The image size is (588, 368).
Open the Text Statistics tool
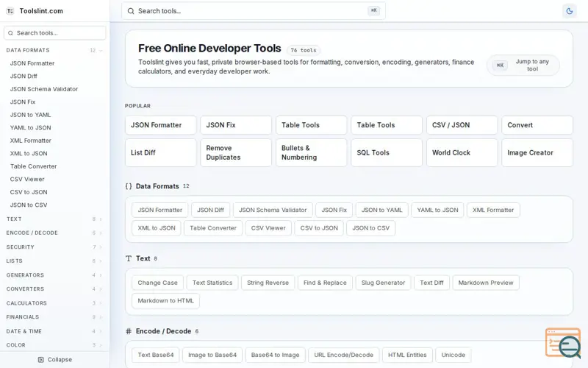point(212,283)
